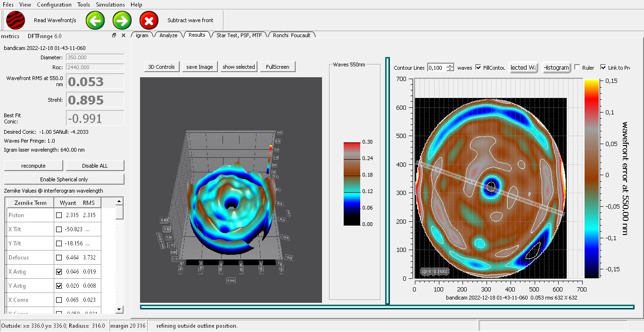Uncheck the X Astig Zernike term

[59, 272]
